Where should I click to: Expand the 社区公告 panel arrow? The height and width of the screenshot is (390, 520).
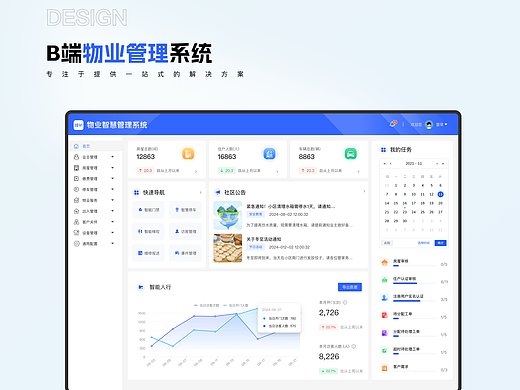point(364,191)
